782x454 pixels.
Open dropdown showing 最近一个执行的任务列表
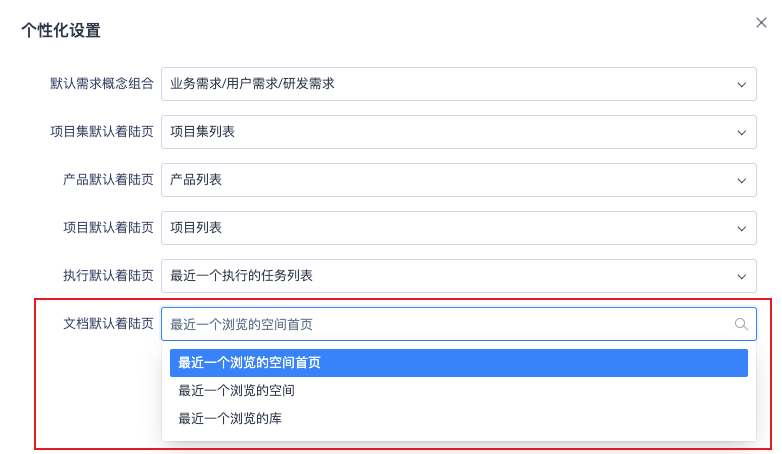(450, 276)
